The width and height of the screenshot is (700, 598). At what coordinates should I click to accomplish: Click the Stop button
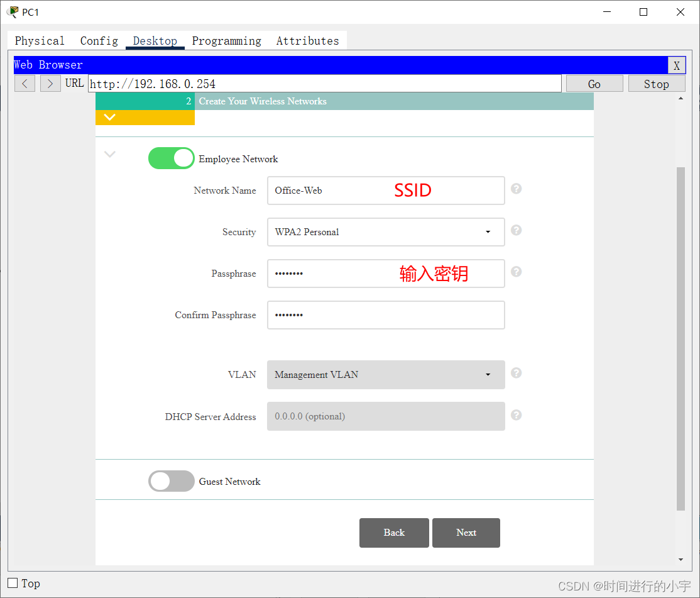656,84
